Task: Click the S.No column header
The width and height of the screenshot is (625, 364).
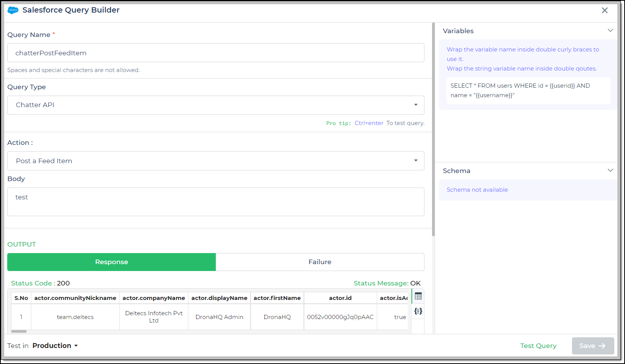Action: click(x=21, y=298)
